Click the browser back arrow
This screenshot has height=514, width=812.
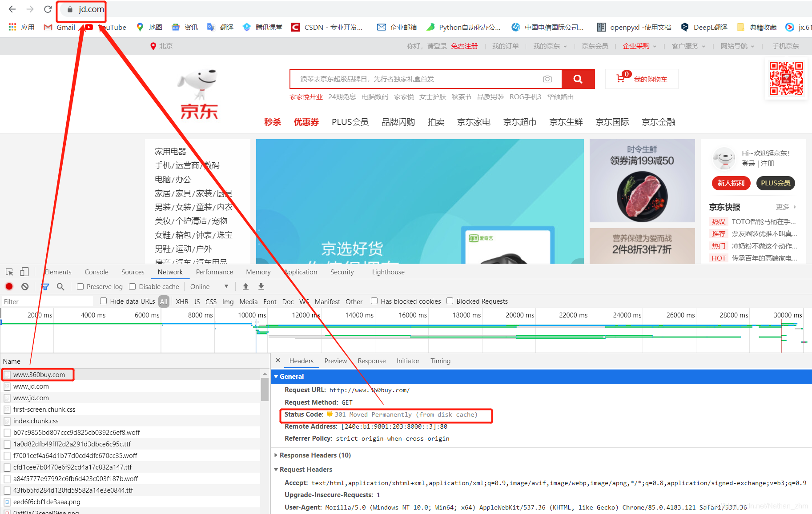pos(12,9)
